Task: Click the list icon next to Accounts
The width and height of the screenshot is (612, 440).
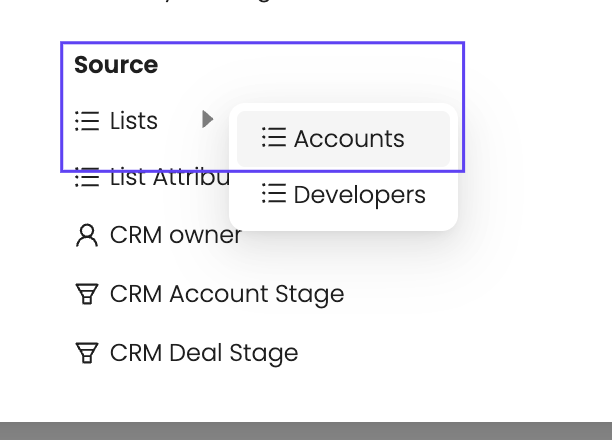Action: tap(273, 138)
